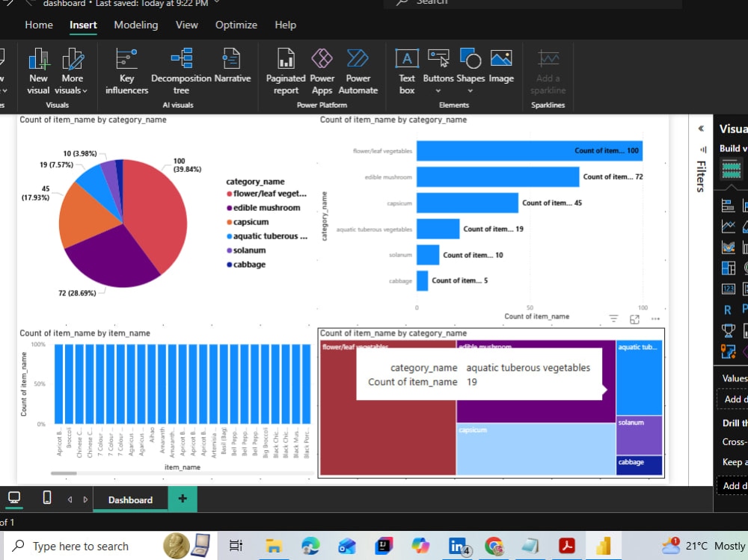Collapse the Visualizations pane with chevrons
Viewport: 748px width, 560px height.
point(701,129)
